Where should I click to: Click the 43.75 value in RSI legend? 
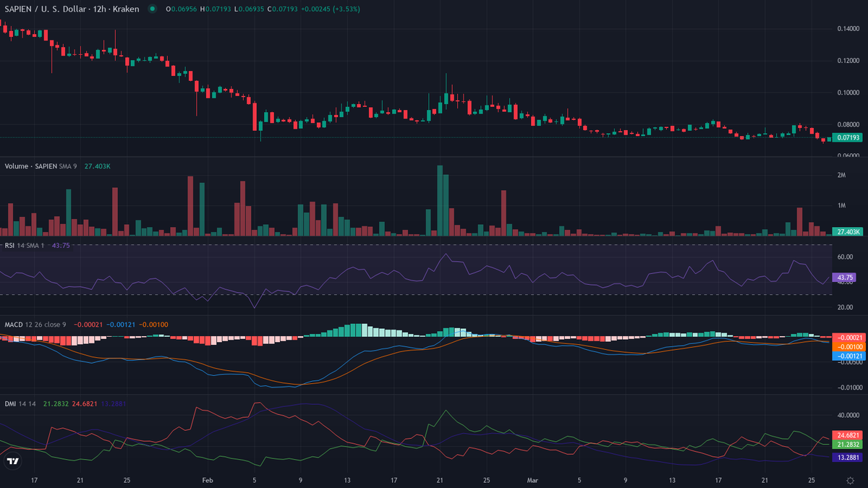coord(62,245)
